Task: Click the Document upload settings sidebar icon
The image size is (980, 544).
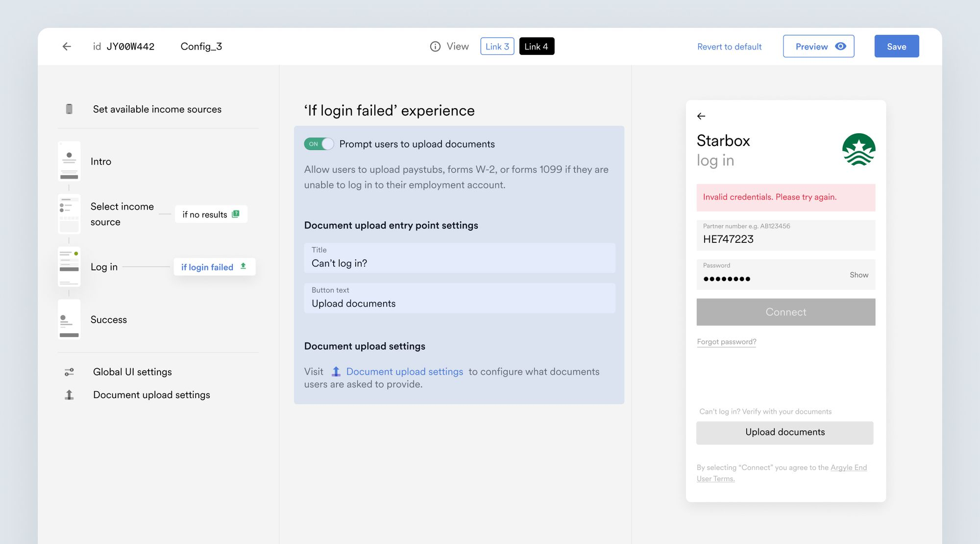Action: [x=69, y=395]
